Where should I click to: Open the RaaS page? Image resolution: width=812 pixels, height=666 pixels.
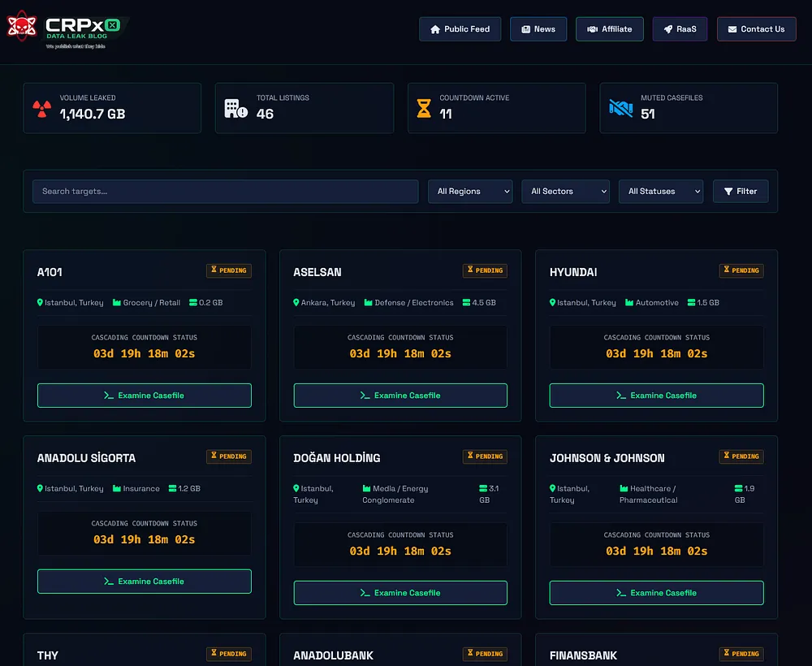[x=680, y=29]
